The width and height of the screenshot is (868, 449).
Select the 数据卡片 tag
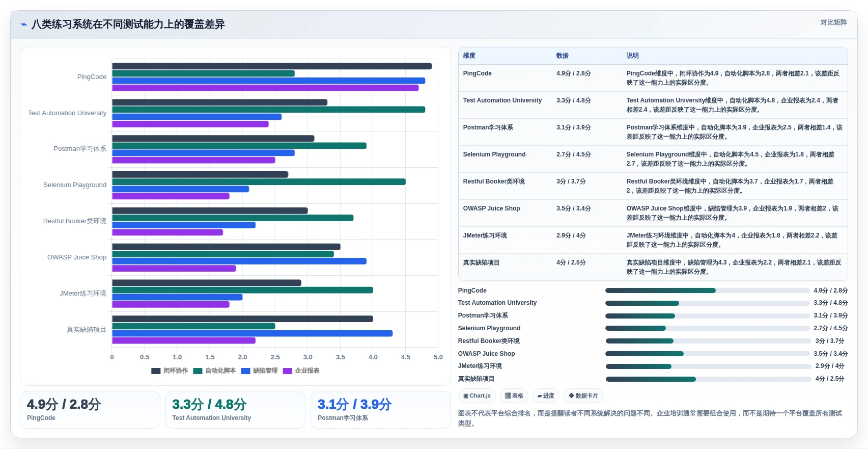pos(583,396)
